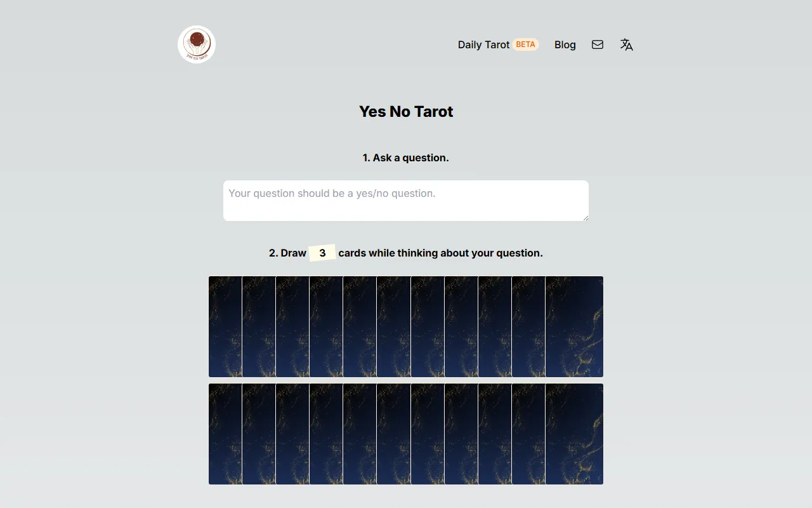Grab the question box resize handle
The height and width of the screenshot is (508, 812).
point(585,217)
